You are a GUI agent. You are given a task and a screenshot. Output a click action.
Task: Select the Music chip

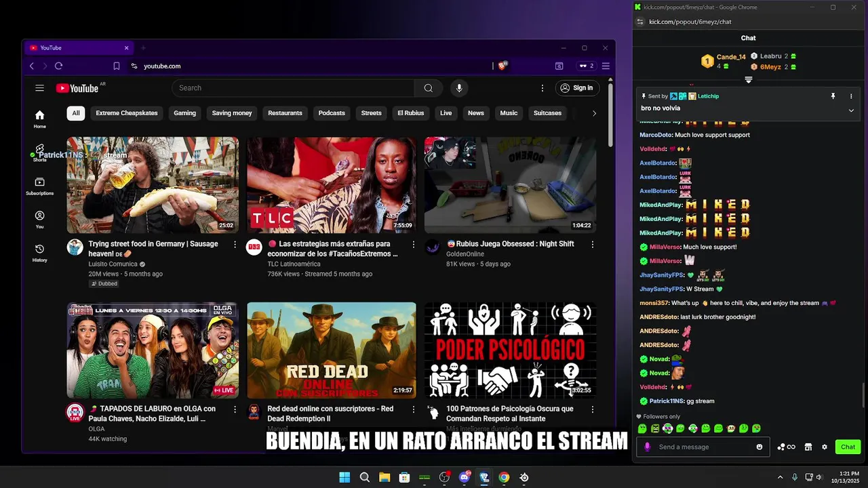coord(509,113)
